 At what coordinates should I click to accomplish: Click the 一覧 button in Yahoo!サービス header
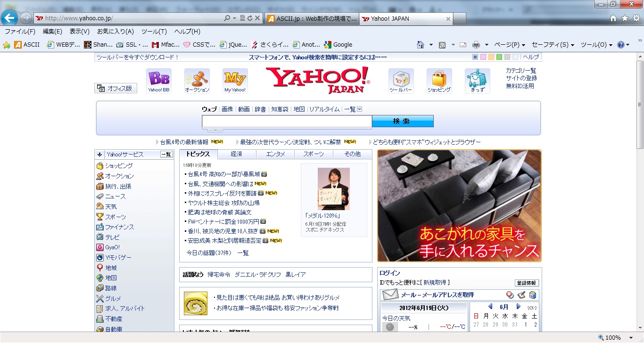[166, 155]
